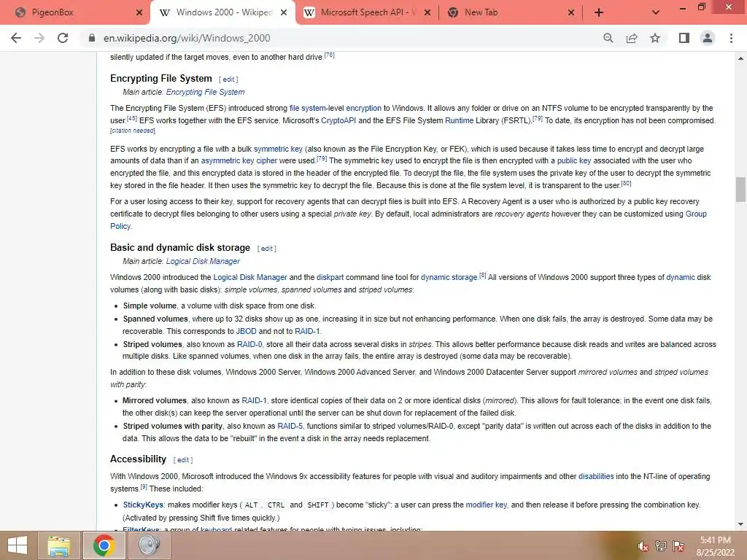The image size is (747, 560).
Task: Reload the Wikipedia page
Action: pos(63,38)
